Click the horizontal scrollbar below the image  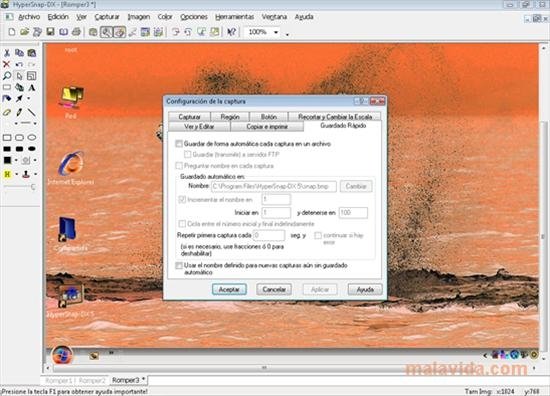(291, 368)
